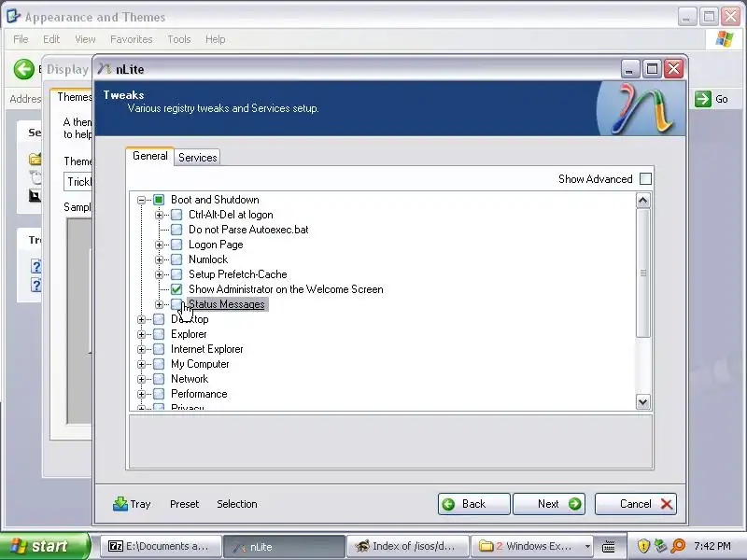Viewport: 747px width, 560px height.
Task: Open the Preset menu button
Action: click(x=184, y=504)
